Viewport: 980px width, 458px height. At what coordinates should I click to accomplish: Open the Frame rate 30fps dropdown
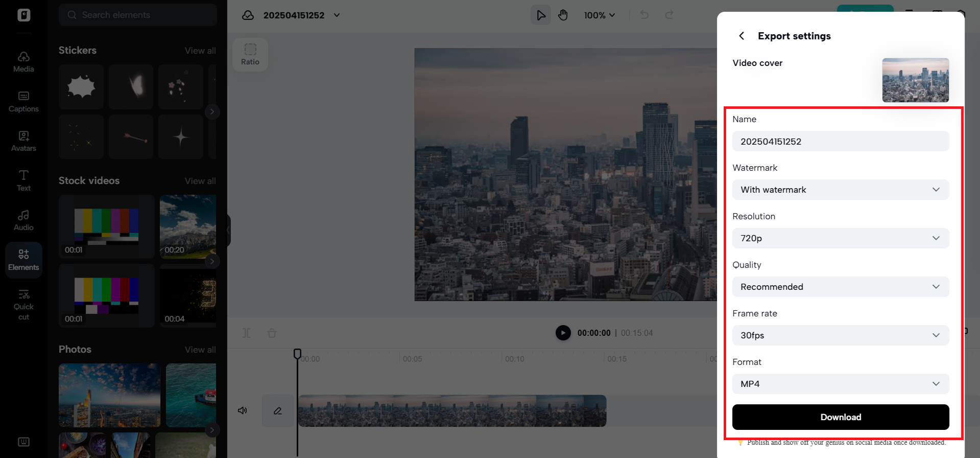841,335
